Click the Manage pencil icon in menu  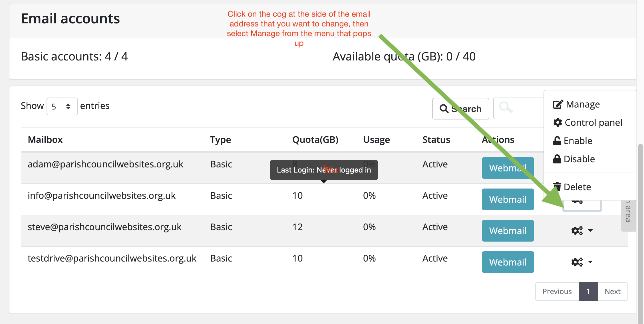click(558, 104)
